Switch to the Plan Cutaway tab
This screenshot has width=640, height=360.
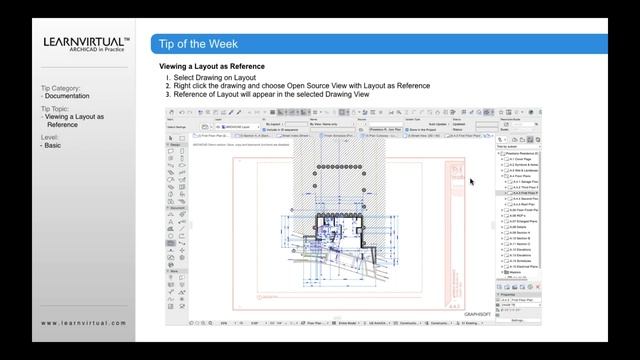coord(380,135)
